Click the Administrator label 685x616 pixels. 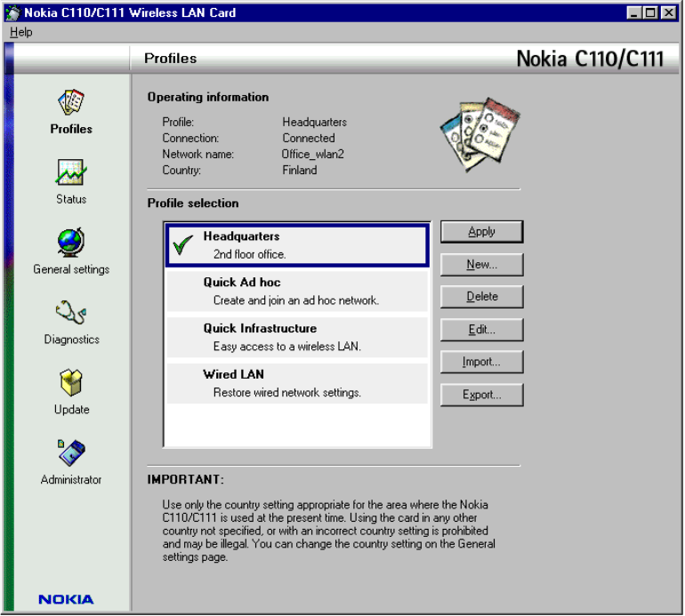click(71, 479)
